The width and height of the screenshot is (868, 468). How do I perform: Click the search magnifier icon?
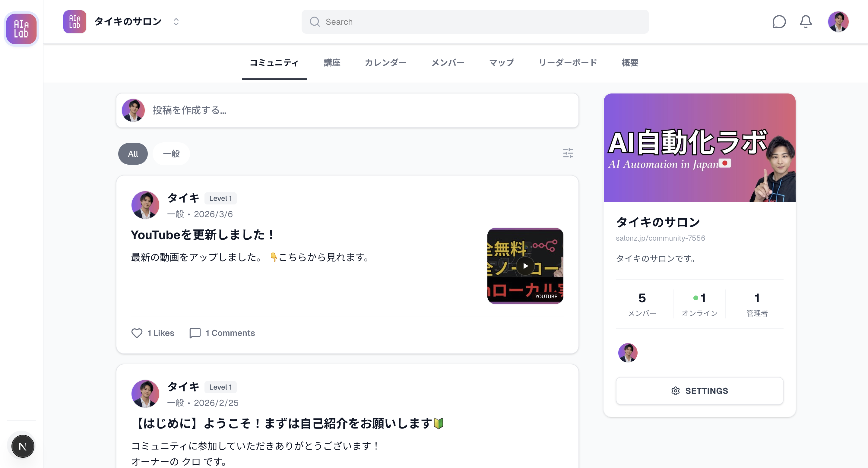pyautogui.click(x=314, y=22)
